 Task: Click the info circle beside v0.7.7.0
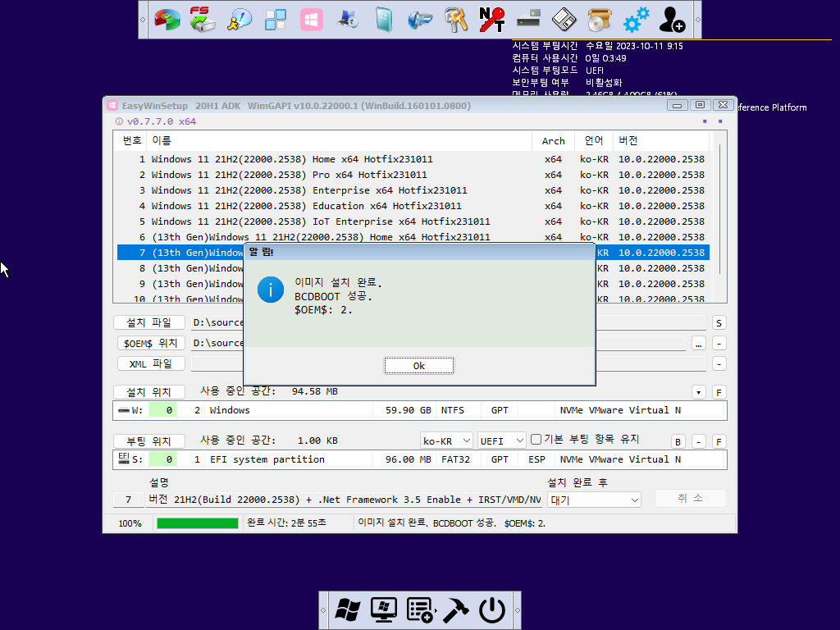119,121
